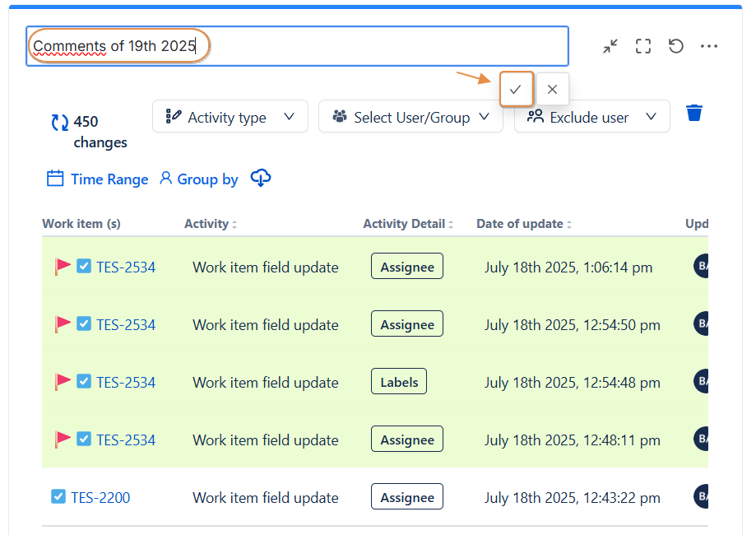The width and height of the screenshot is (756, 535).
Task: Click the minimize gadget arrows icon
Action: click(x=610, y=46)
